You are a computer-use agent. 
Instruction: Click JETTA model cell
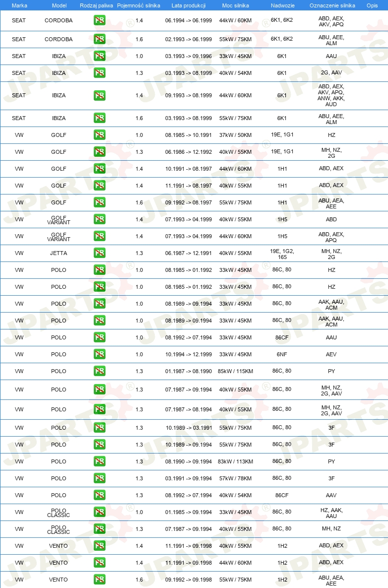(x=59, y=253)
